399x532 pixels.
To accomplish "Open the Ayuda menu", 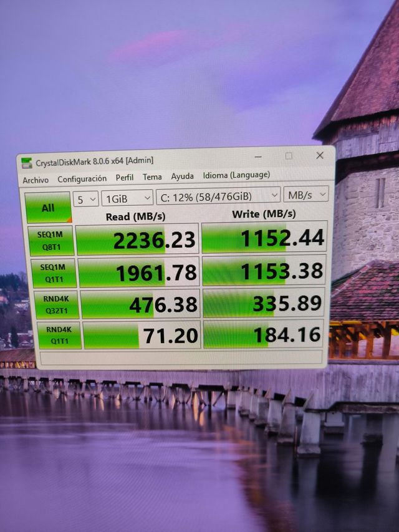I will click(x=182, y=176).
